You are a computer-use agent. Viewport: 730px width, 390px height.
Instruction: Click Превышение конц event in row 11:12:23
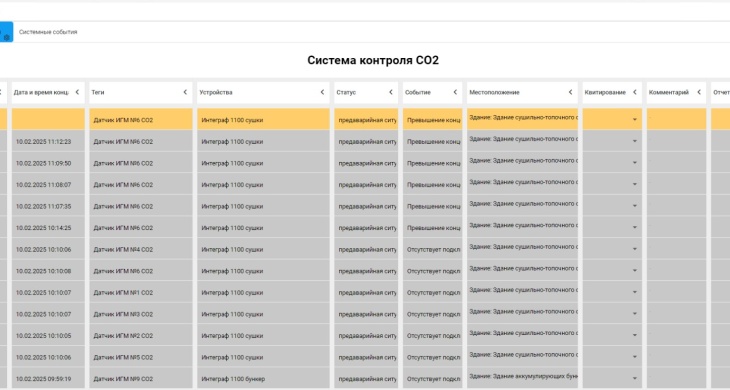click(x=433, y=141)
